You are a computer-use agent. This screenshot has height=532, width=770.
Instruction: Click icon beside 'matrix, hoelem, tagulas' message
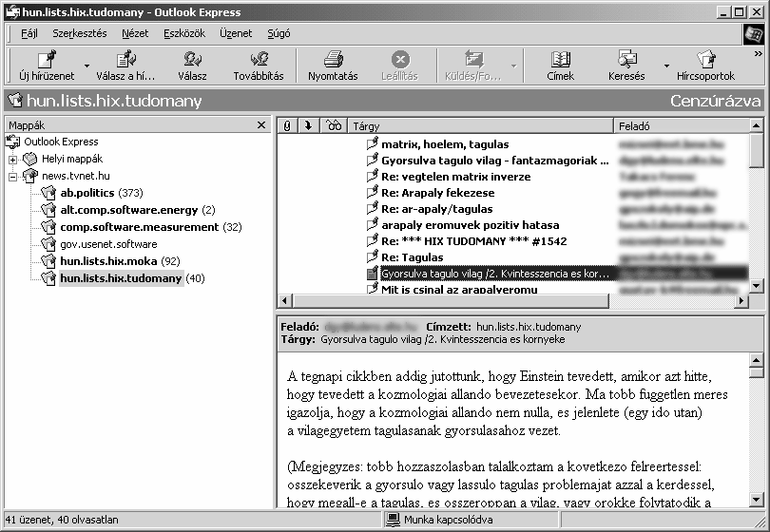coord(373,143)
